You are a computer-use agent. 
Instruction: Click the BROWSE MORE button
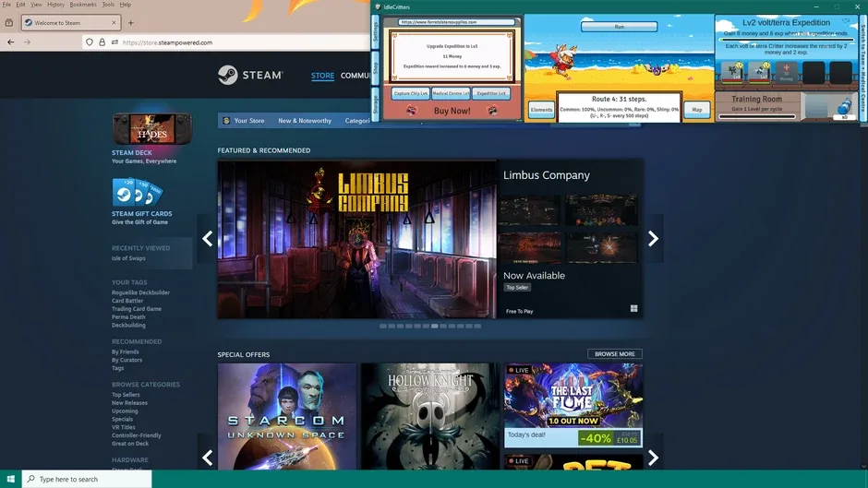coord(614,354)
